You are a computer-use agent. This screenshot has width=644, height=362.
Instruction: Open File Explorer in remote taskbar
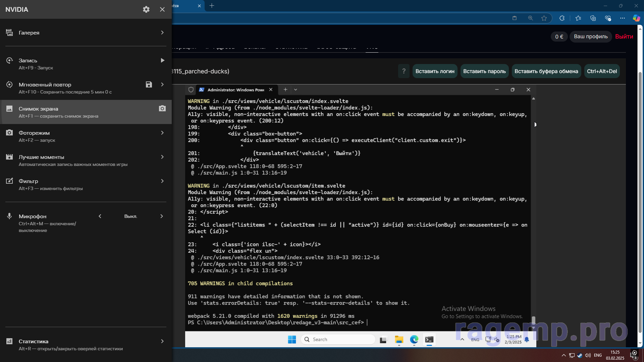[399, 340]
